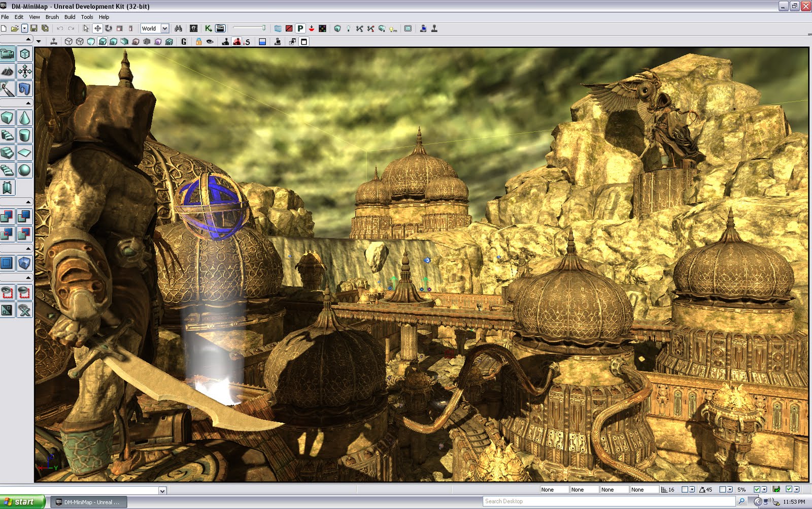The width and height of the screenshot is (812, 509).
Task: Select the Sphere brush builder
Action: 24,170
